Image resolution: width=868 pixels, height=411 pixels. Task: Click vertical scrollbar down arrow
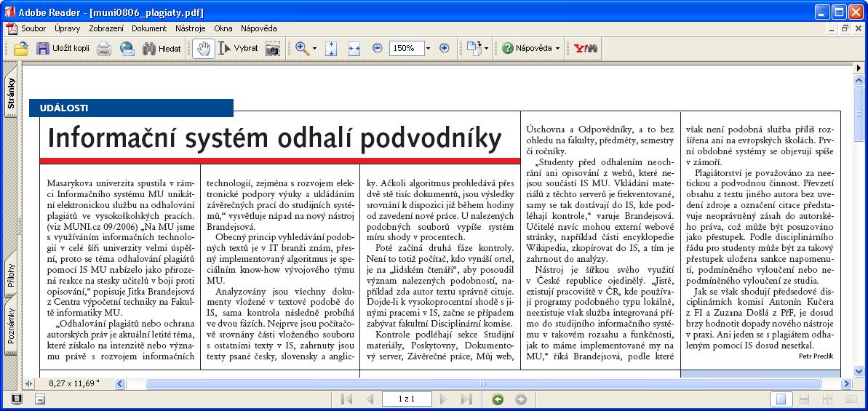pos(859,370)
